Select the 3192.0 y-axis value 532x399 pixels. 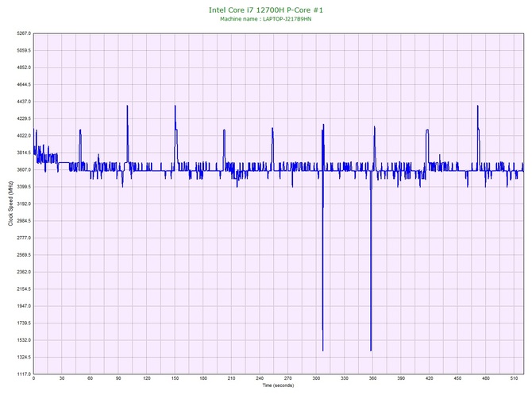point(24,203)
